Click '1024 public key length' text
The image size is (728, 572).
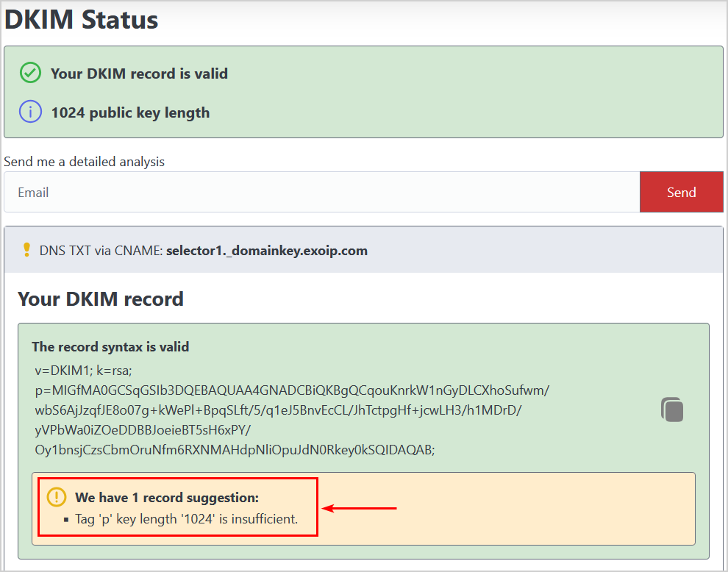pos(130,112)
